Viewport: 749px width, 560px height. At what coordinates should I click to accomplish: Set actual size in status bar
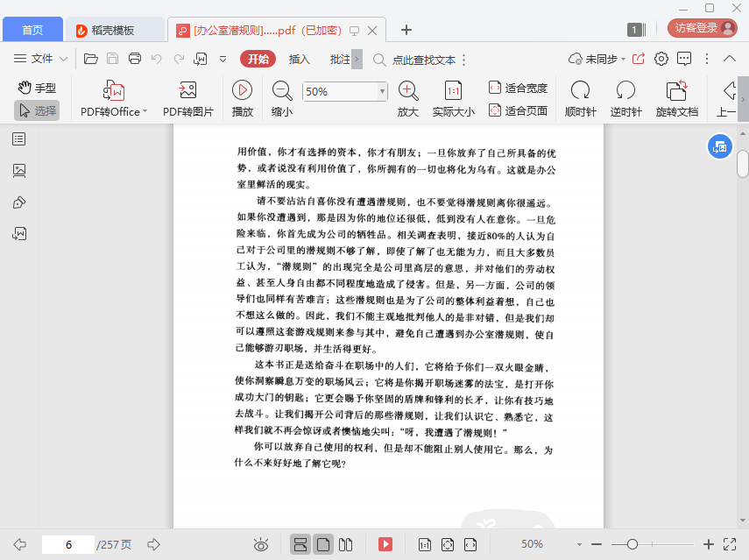424,544
